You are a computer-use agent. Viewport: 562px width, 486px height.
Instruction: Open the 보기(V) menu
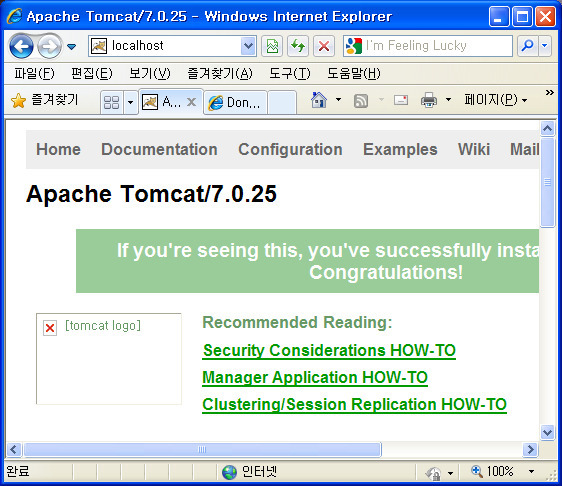(149, 73)
